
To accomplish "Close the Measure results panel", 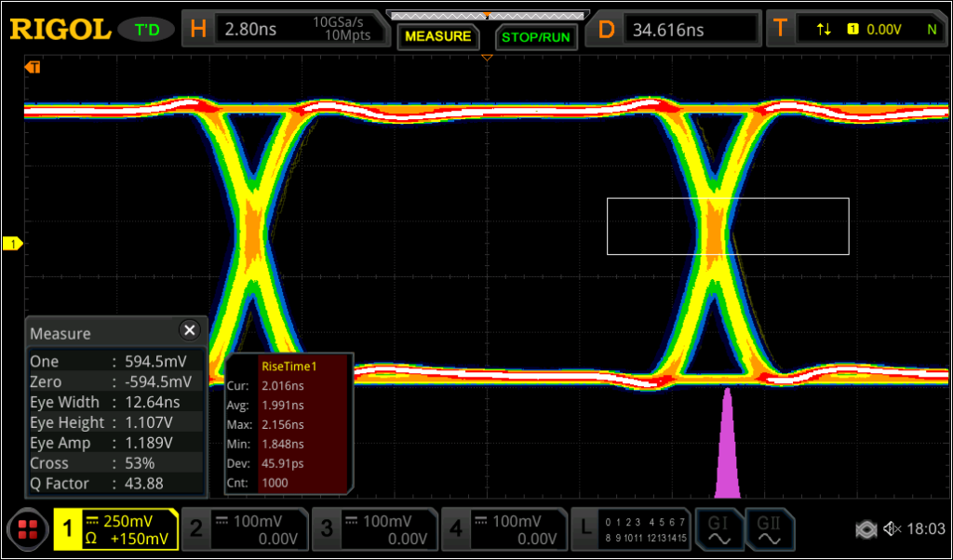I will (x=190, y=330).
